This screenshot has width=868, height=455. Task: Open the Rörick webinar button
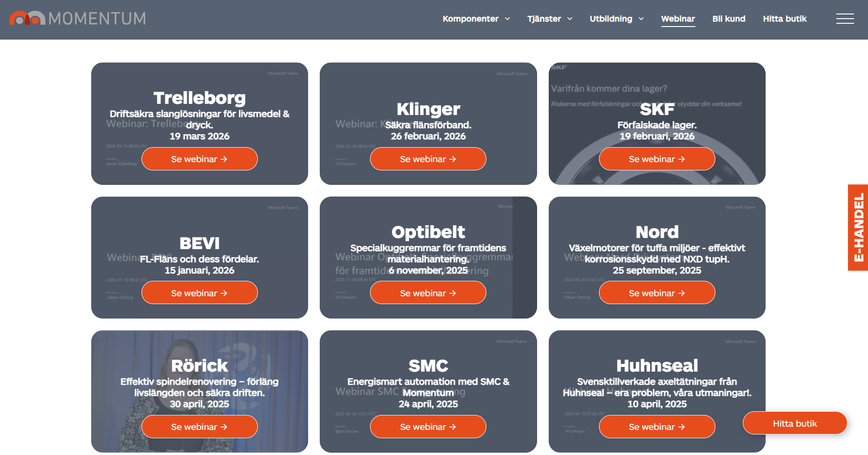[x=199, y=427]
